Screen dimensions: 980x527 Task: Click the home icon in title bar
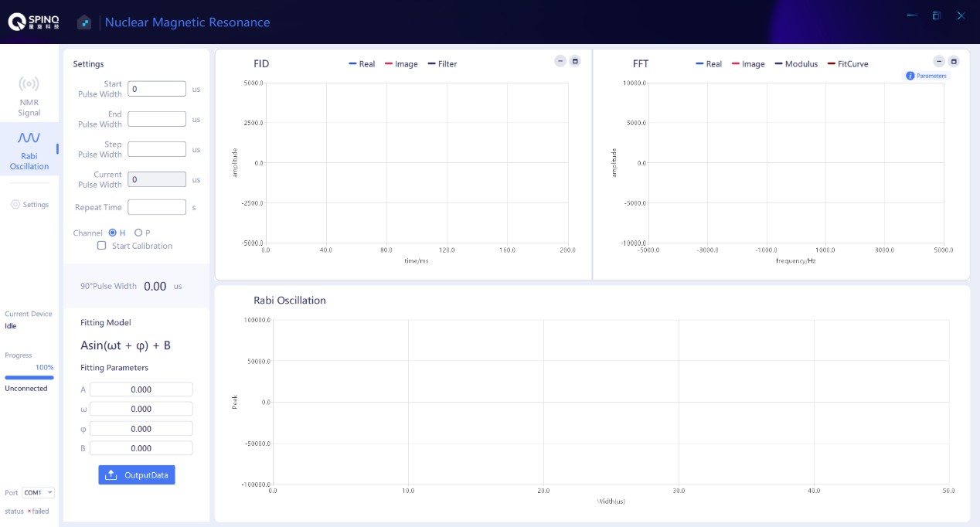pyautogui.click(x=84, y=22)
